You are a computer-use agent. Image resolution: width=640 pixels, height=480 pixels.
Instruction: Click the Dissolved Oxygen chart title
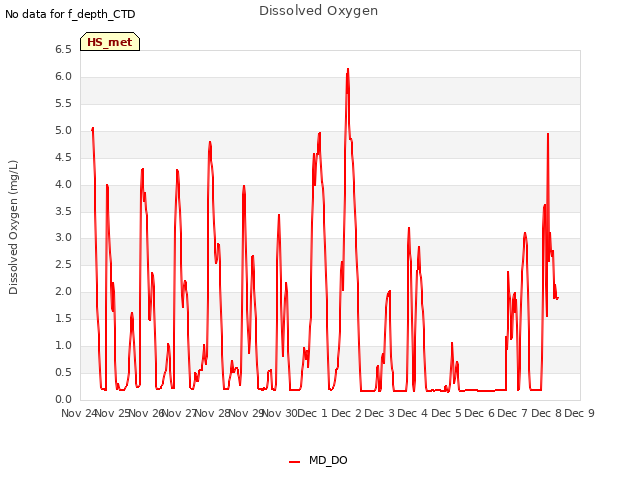coord(318,11)
